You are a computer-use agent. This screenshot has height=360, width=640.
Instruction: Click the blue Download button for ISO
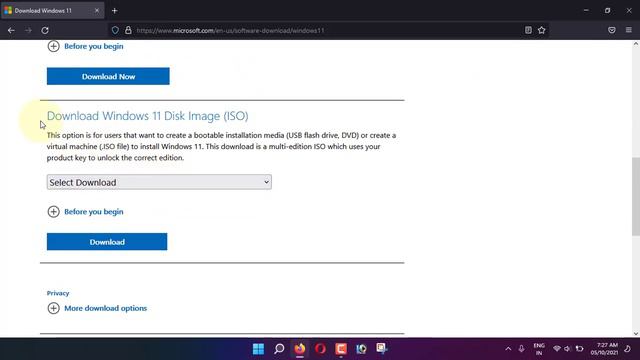107,242
